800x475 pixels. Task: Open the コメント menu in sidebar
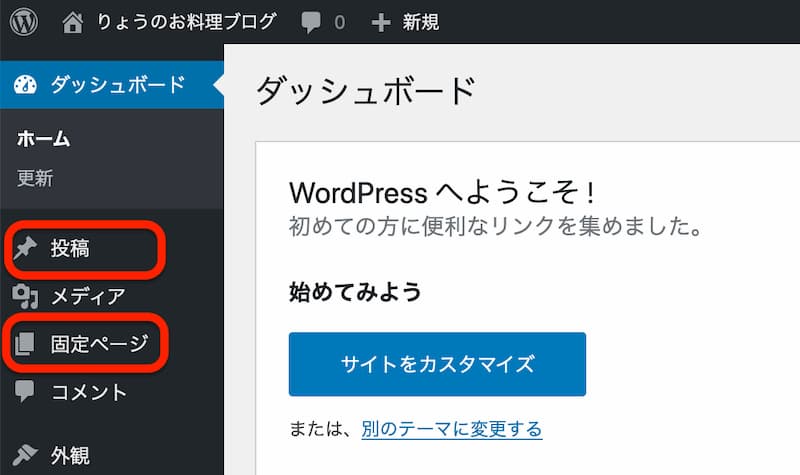pos(89,392)
